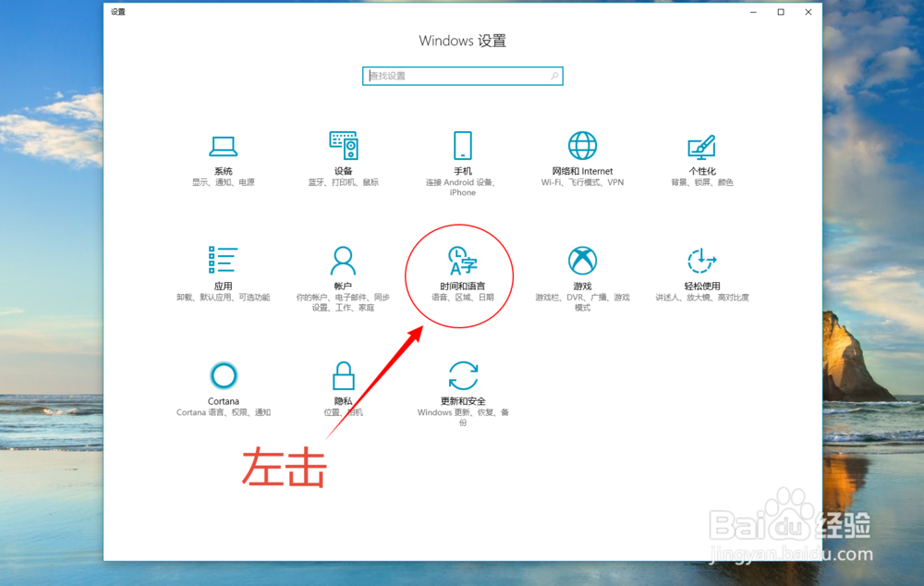Open the 轻松使用 dashed clock icon
924x586 pixels.
click(702, 261)
